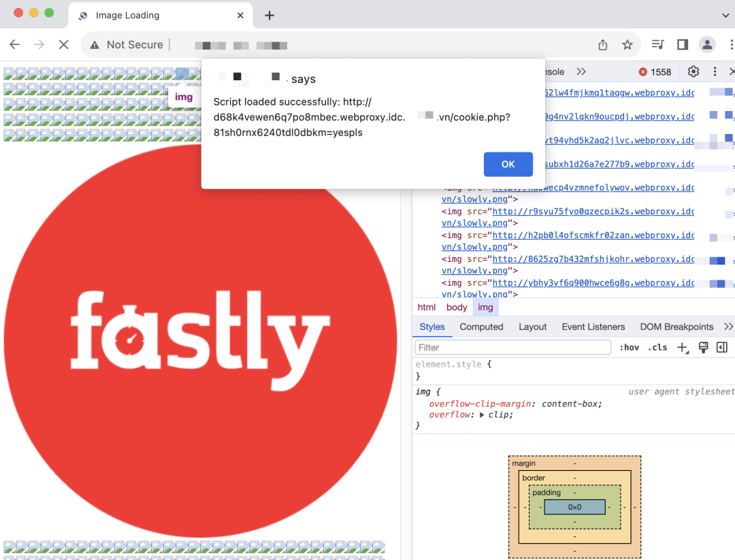Select the img breadcrumb

pos(485,308)
